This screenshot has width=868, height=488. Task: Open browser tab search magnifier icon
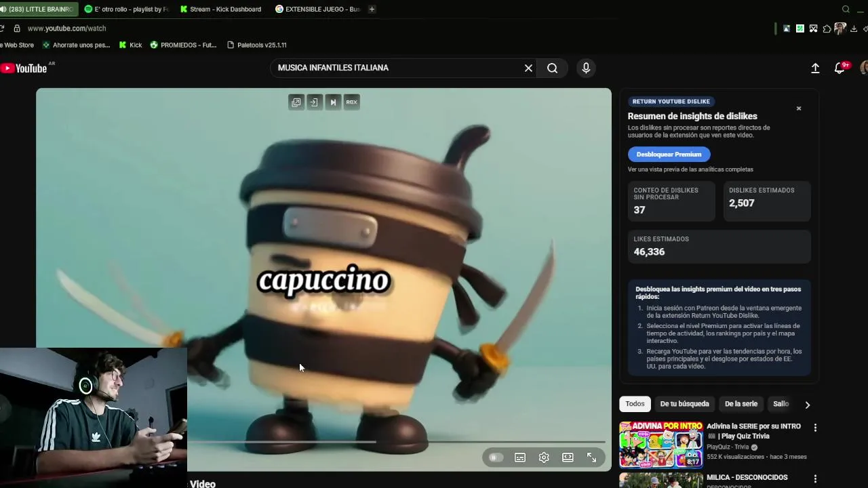[x=846, y=9]
